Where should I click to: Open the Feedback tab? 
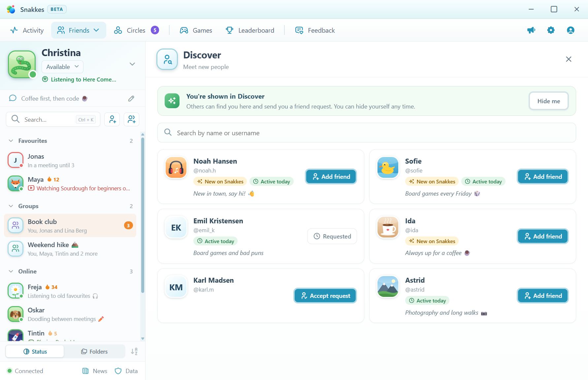coord(315,30)
